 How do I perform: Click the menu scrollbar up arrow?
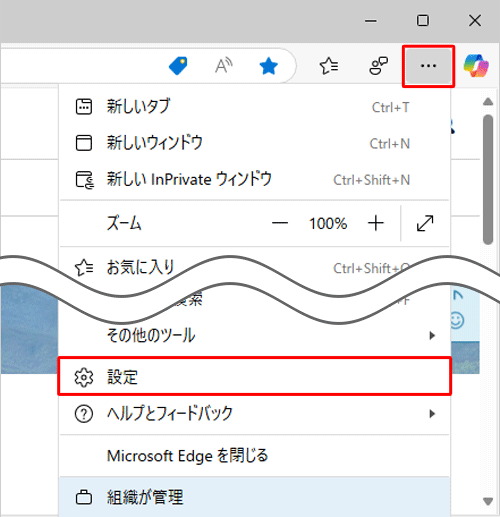pyautogui.click(x=488, y=102)
